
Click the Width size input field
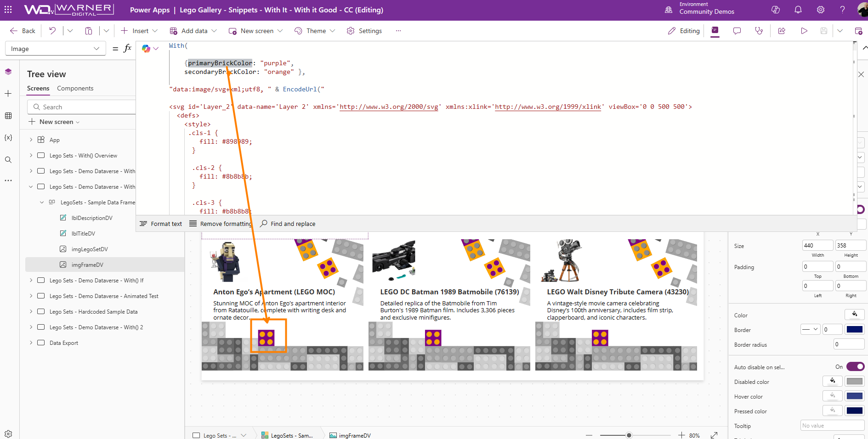pos(817,246)
